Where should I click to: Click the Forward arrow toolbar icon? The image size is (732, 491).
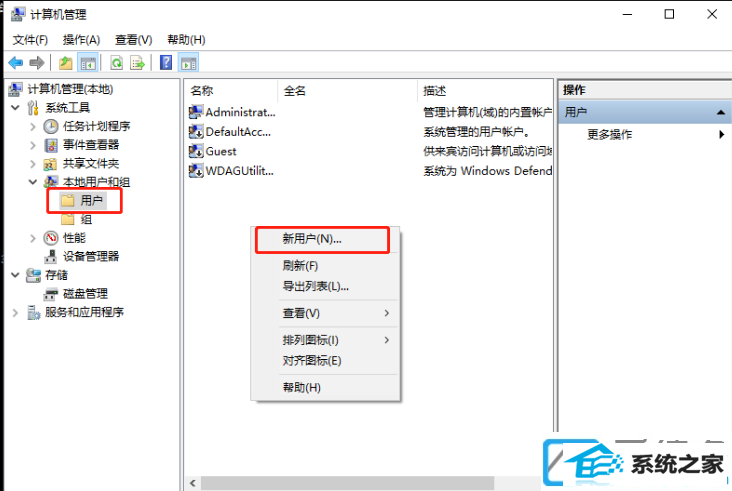[36, 63]
